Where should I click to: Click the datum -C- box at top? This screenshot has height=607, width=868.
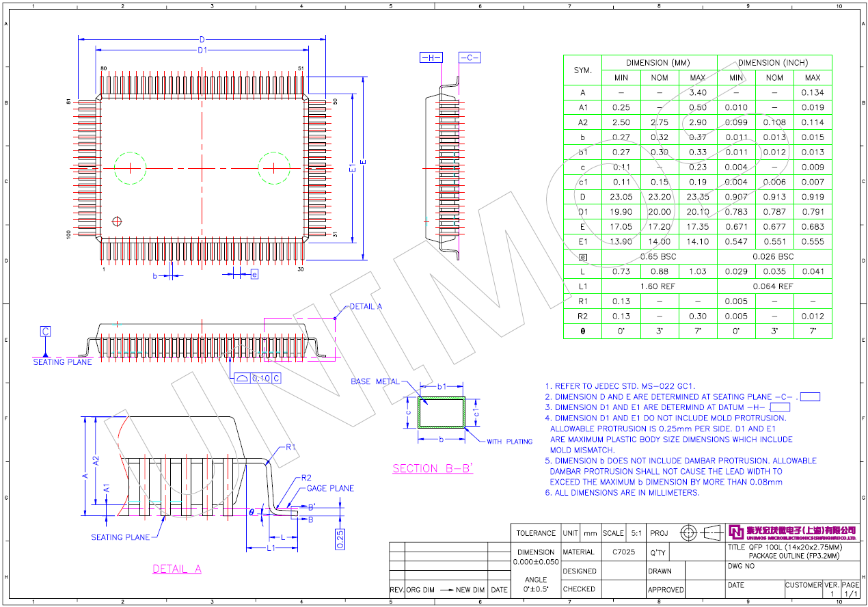point(470,57)
